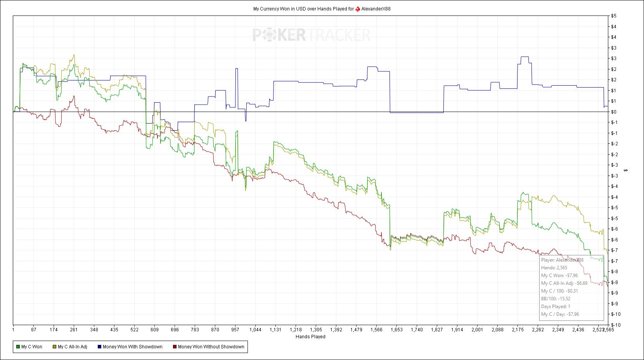Click the chart title text
The width and height of the screenshot is (644, 360).
[x=303, y=9]
